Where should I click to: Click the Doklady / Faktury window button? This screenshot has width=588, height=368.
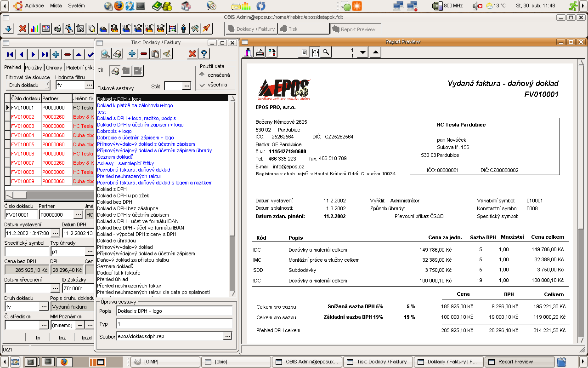pos(251,29)
